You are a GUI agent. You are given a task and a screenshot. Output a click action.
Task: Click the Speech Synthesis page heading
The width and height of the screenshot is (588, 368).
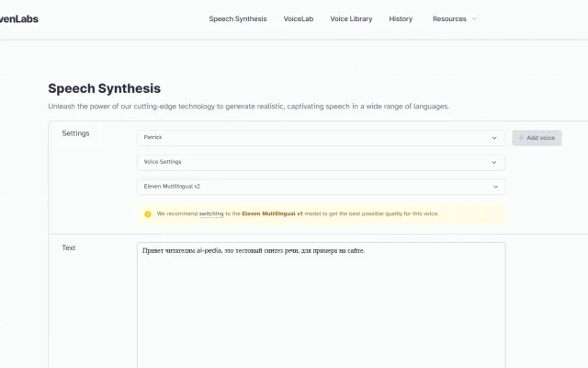coord(104,88)
